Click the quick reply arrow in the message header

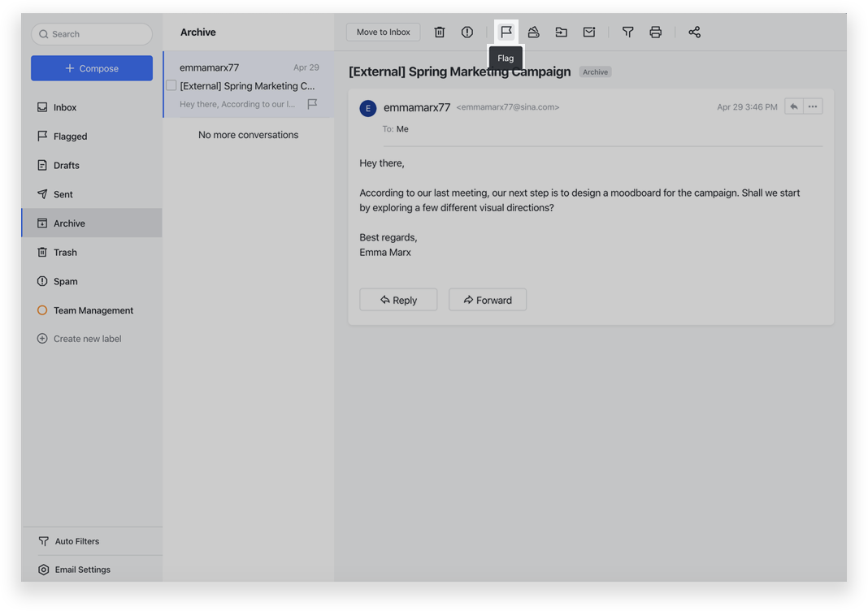point(793,106)
